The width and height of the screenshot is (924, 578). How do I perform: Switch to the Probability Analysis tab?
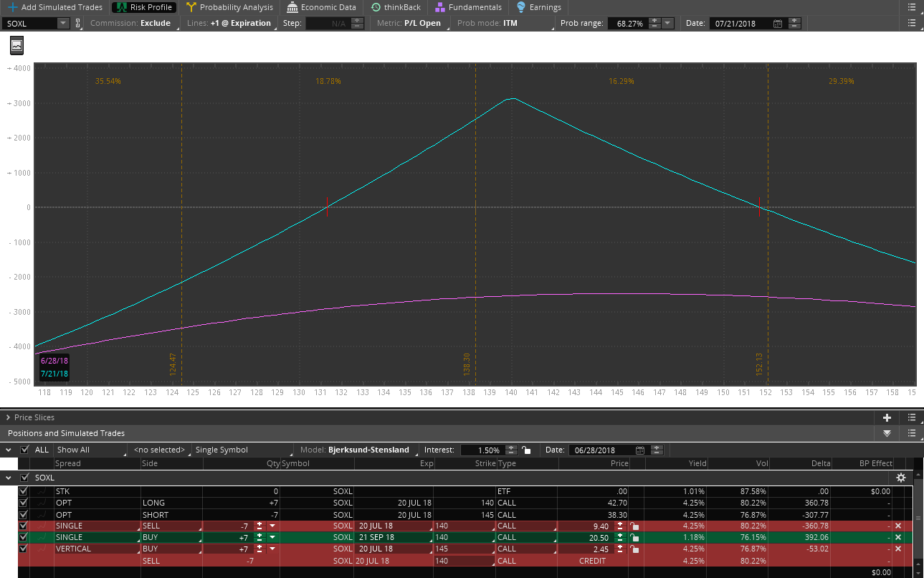(x=229, y=7)
